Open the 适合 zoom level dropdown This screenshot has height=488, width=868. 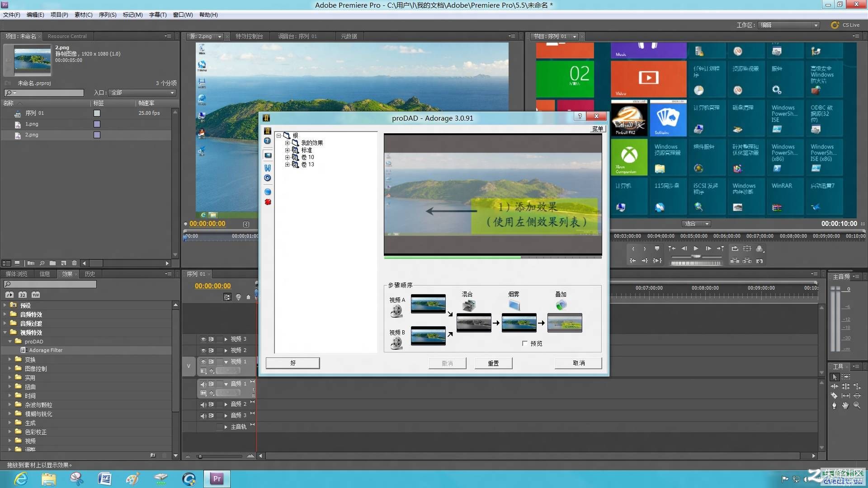pos(696,224)
